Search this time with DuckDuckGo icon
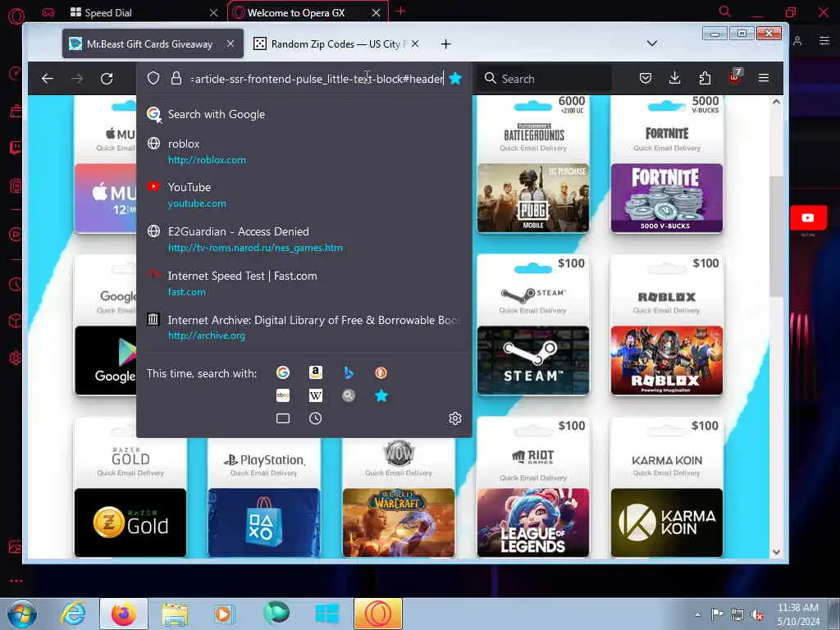840x630 pixels. click(x=381, y=372)
